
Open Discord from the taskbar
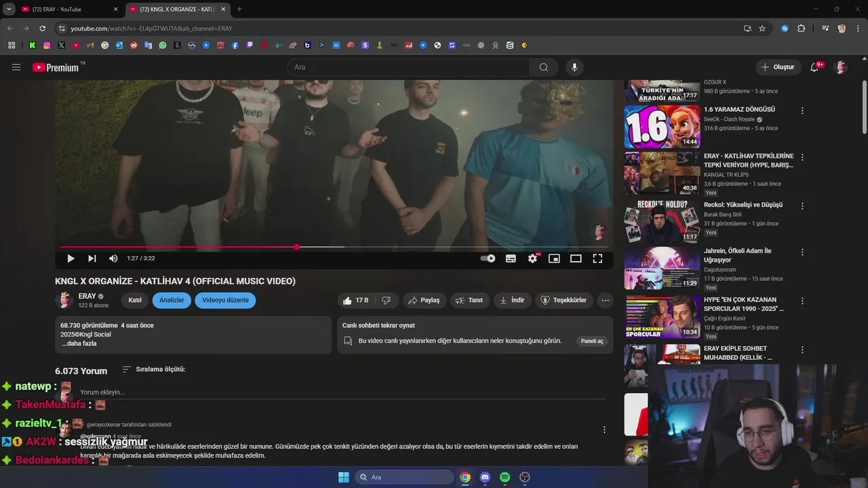pos(485,477)
